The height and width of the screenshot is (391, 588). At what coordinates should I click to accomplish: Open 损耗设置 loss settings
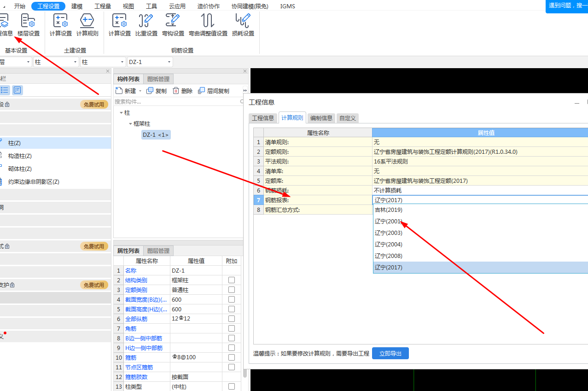(243, 25)
